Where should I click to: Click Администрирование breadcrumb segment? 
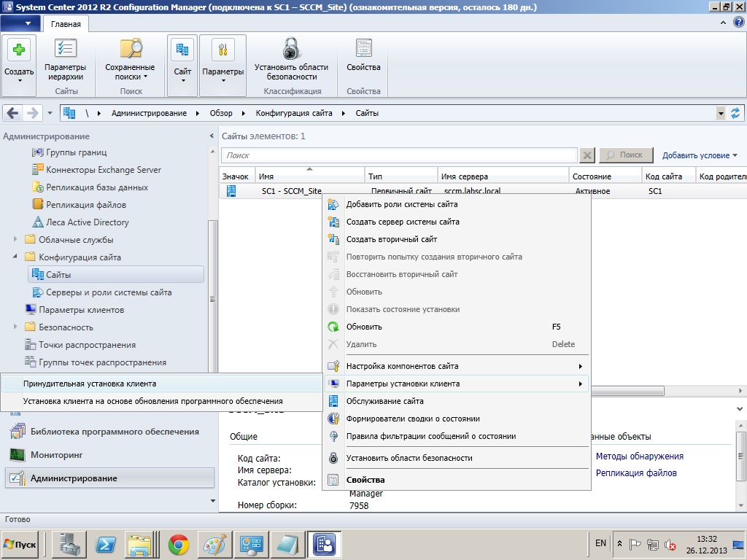[x=149, y=113]
